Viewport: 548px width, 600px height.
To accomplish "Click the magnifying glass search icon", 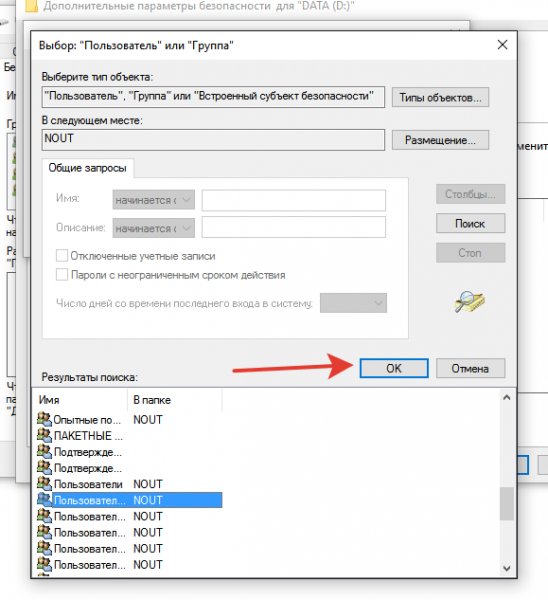I will (470, 302).
